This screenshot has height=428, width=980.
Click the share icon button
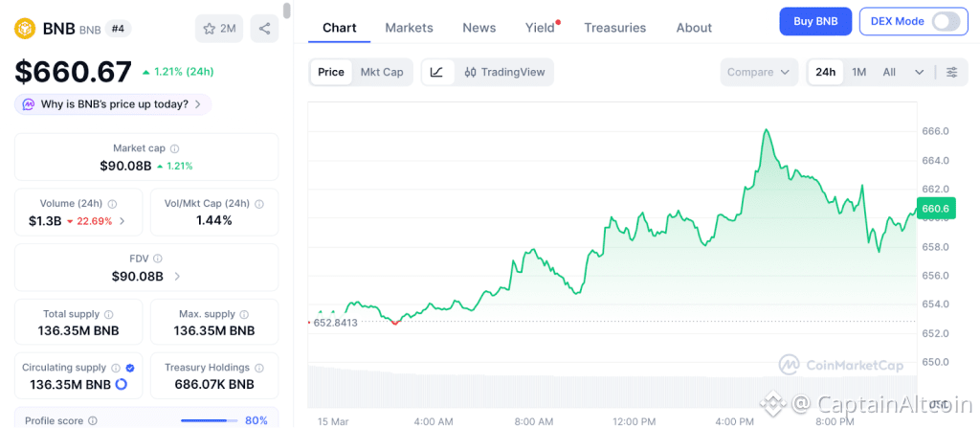264,29
